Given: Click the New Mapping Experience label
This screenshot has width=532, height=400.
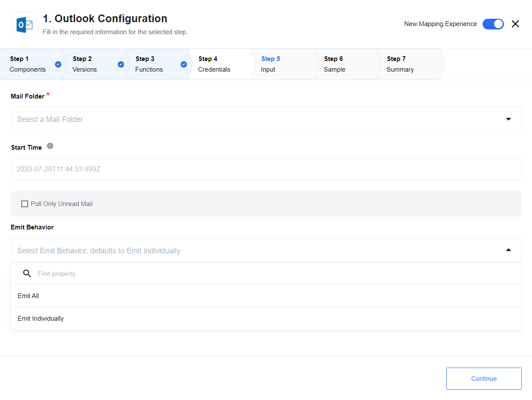Looking at the screenshot, I should (440, 24).
